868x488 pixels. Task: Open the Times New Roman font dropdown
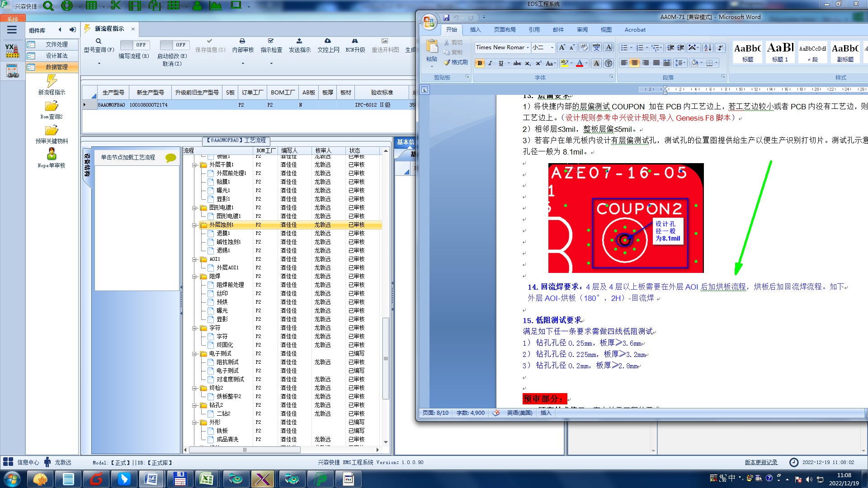528,47
